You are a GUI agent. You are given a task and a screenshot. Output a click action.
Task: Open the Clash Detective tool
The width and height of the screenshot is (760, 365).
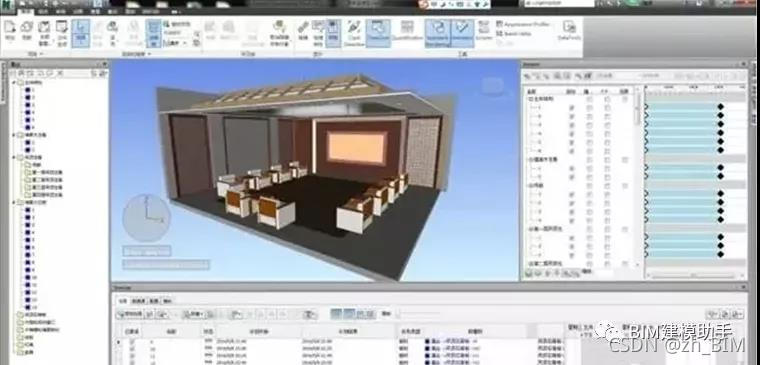354,33
